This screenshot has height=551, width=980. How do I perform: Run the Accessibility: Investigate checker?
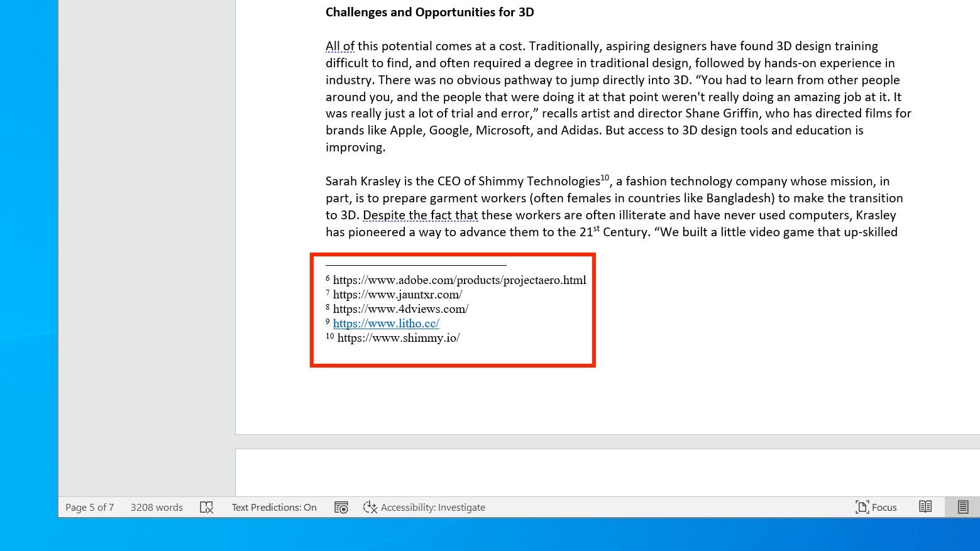click(424, 507)
